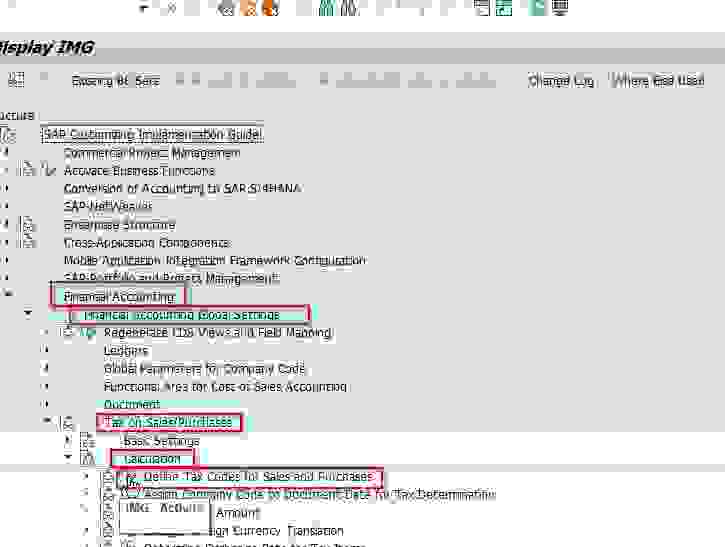Select Activate Business Functions entry
The image size is (725, 547).
[139, 171]
